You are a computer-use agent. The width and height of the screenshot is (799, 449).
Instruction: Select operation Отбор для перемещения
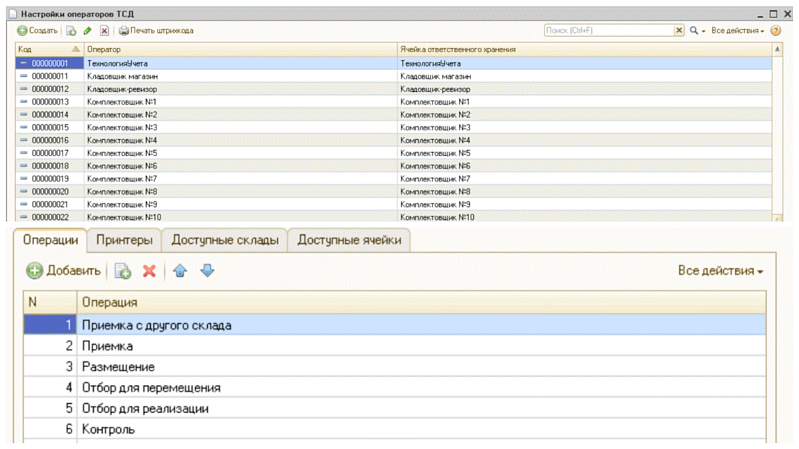pos(394,388)
